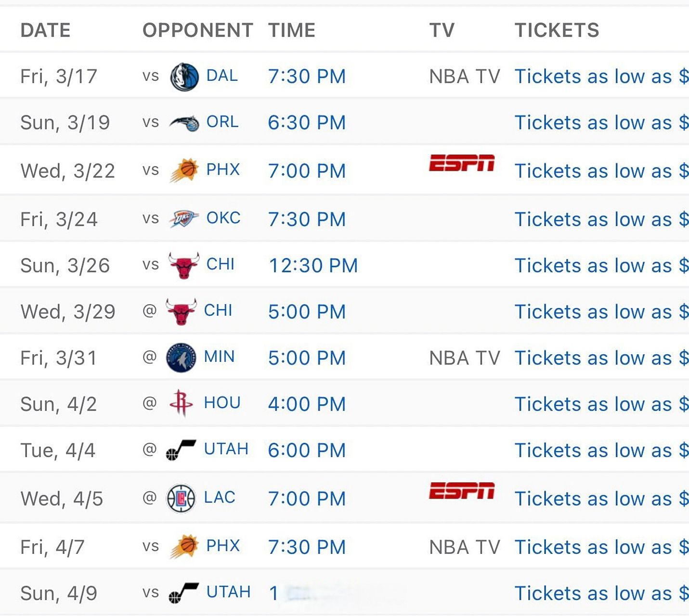Open the MIN team link
Viewport: 689px width, 616px height.
pyautogui.click(x=220, y=357)
